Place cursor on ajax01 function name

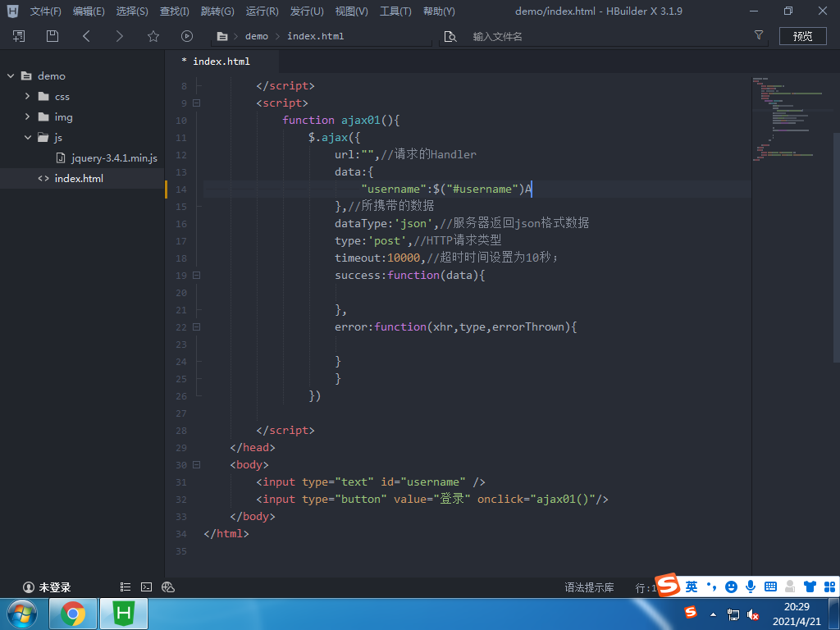coord(361,120)
